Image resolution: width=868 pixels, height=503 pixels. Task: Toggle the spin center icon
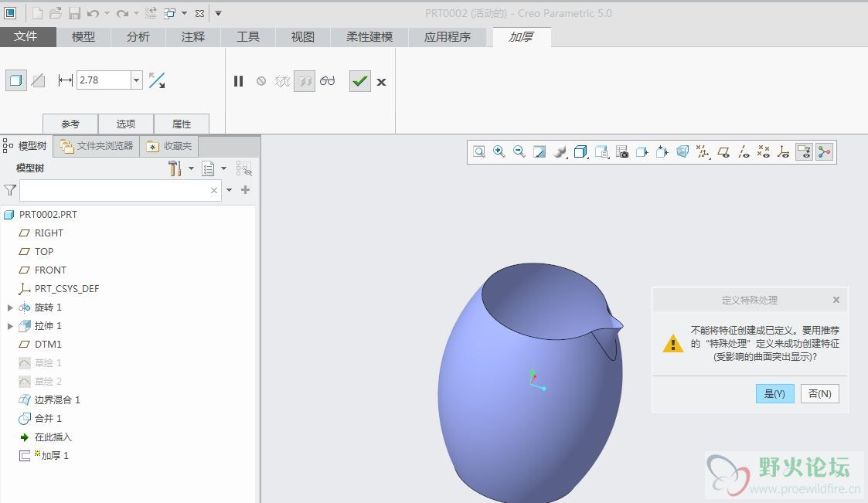click(825, 151)
